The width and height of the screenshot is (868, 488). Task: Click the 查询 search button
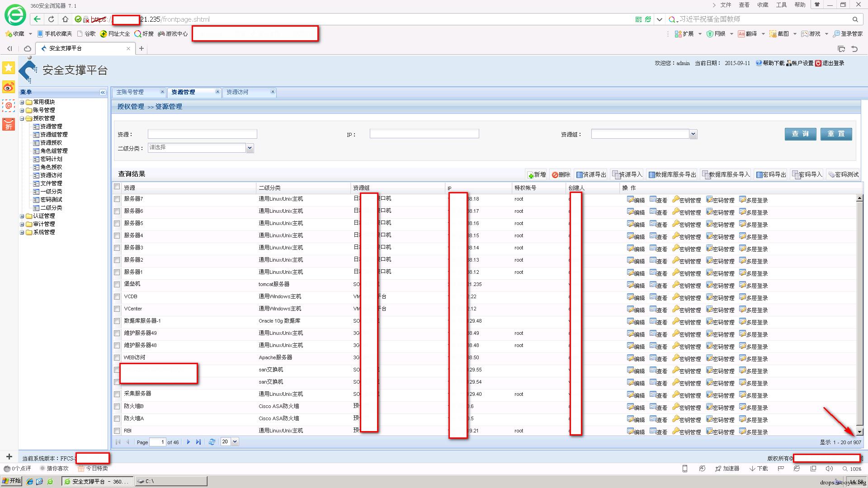coord(800,134)
